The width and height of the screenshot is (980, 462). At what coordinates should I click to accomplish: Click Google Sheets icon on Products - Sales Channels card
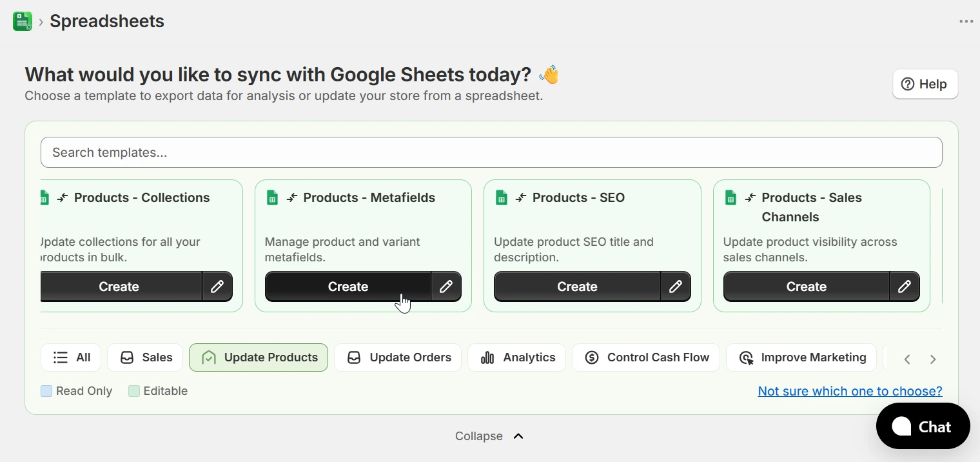pyautogui.click(x=730, y=197)
